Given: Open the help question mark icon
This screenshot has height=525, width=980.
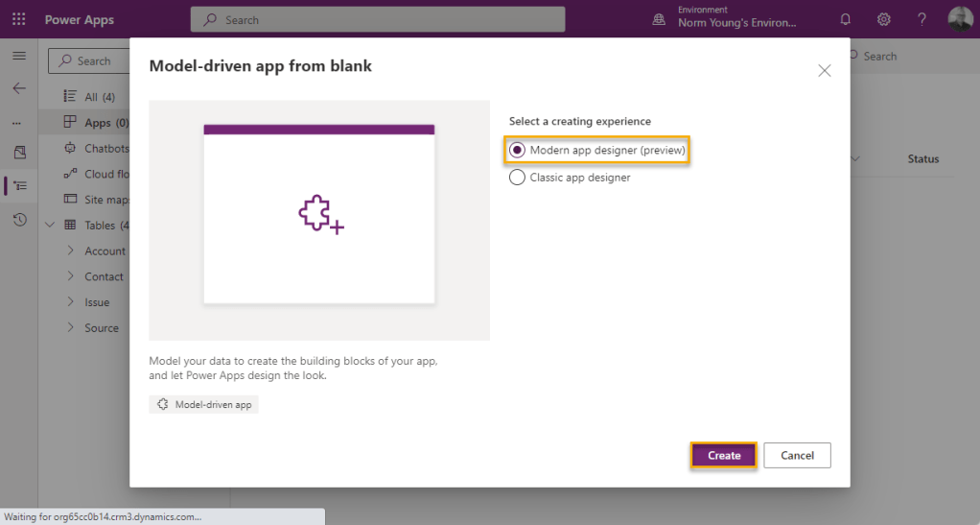Looking at the screenshot, I should (x=922, y=19).
